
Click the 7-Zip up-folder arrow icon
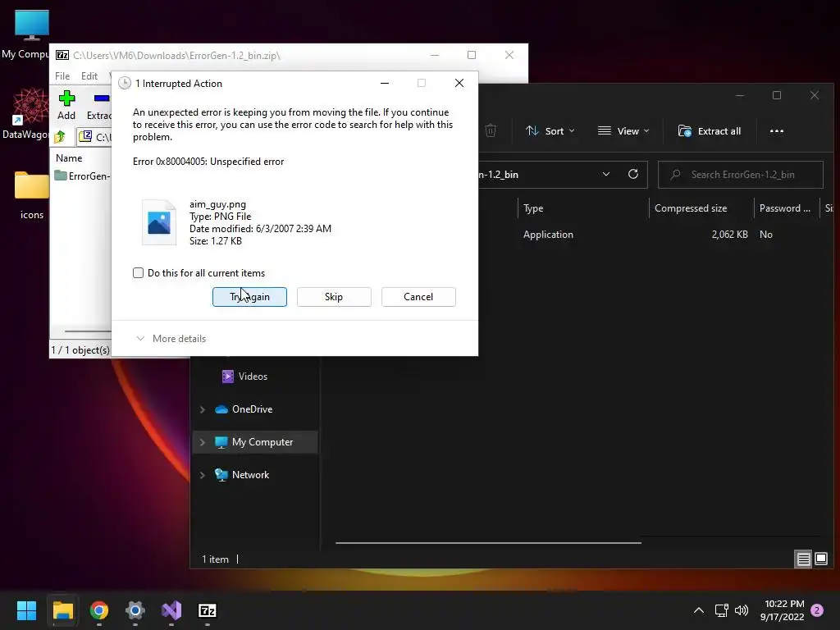[60, 137]
